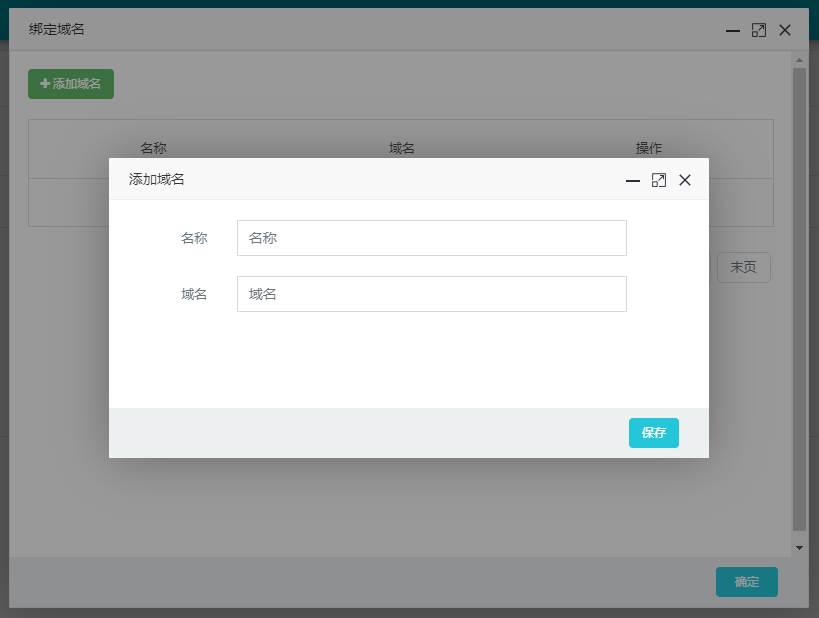This screenshot has height=618, width=819.
Task: Select the 域名 table column header
Action: click(402, 148)
